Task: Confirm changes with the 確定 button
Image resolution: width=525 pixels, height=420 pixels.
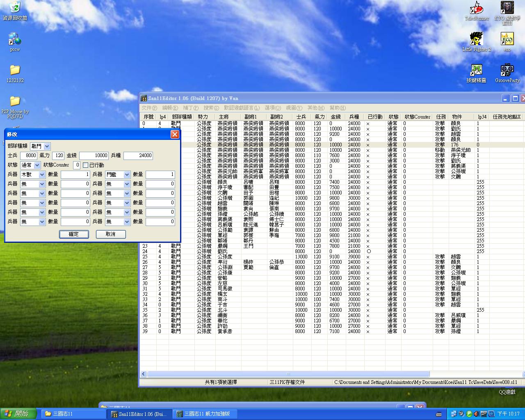Action: tap(74, 234)
